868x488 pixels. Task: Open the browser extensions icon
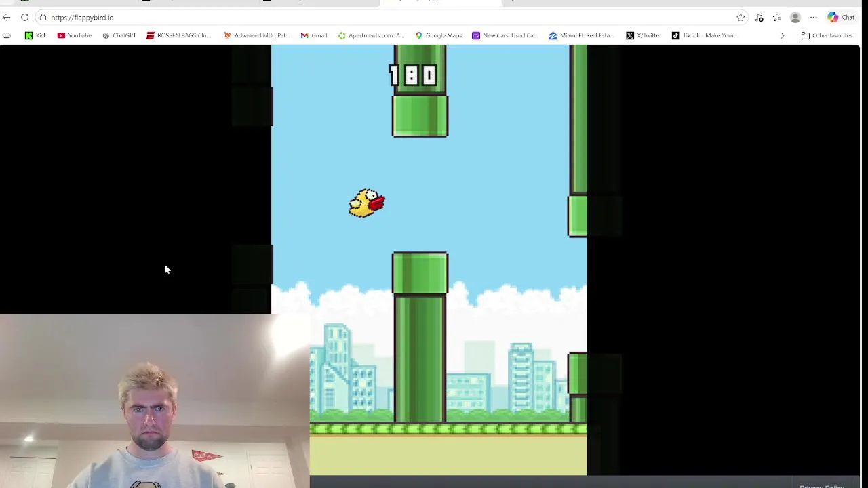(x=759, y=18)
